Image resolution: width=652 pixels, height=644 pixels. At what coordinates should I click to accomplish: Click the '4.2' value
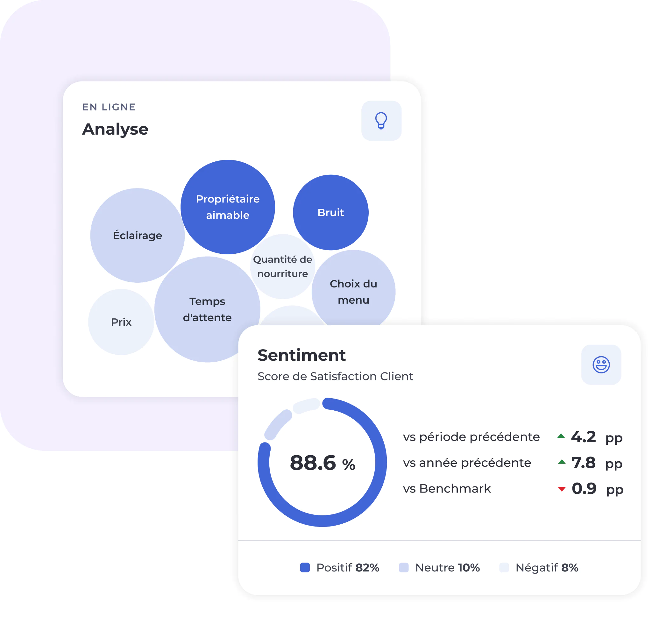[x=583, y=437]
